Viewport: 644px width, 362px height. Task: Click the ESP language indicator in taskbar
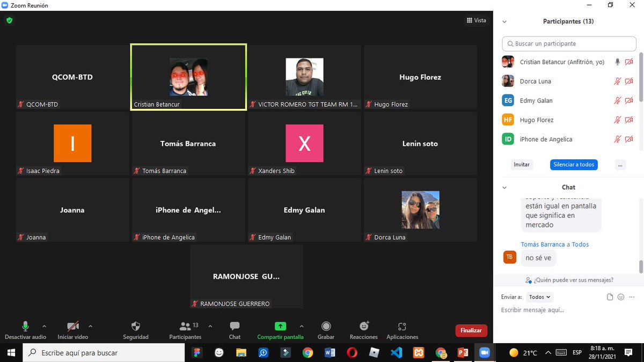(x=577, y=353)
